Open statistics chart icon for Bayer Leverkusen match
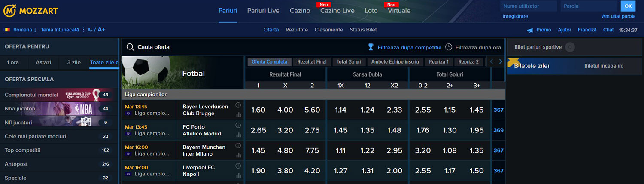 tap(238, 115)
